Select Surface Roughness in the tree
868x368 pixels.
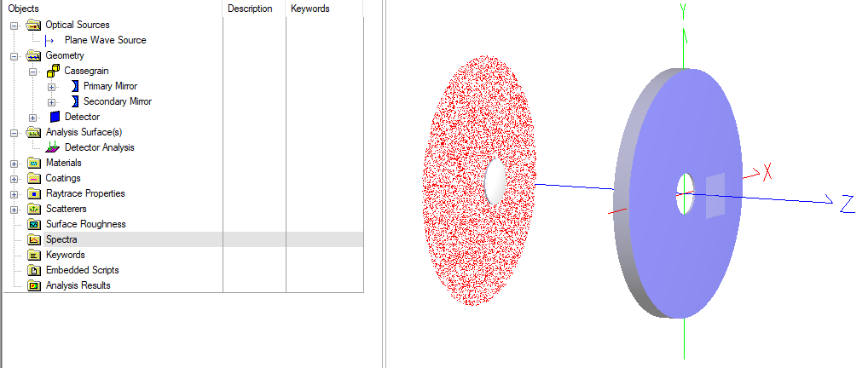(x=85, y=224)
